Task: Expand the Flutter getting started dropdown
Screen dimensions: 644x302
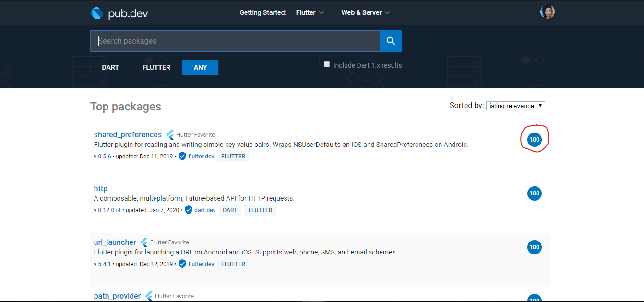Action: (x=310, y=12)
